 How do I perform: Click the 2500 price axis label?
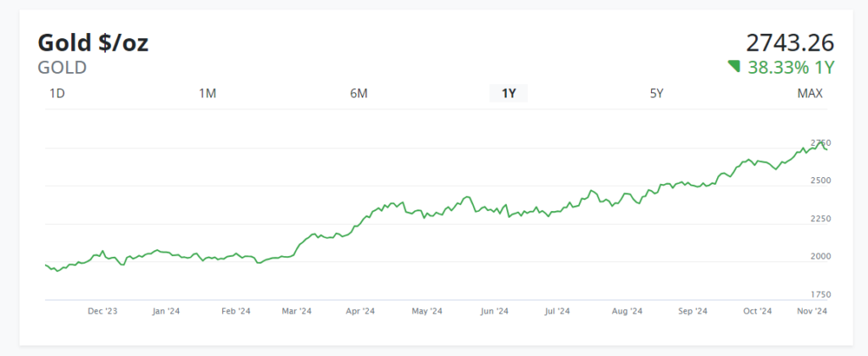tap(821, 181)
